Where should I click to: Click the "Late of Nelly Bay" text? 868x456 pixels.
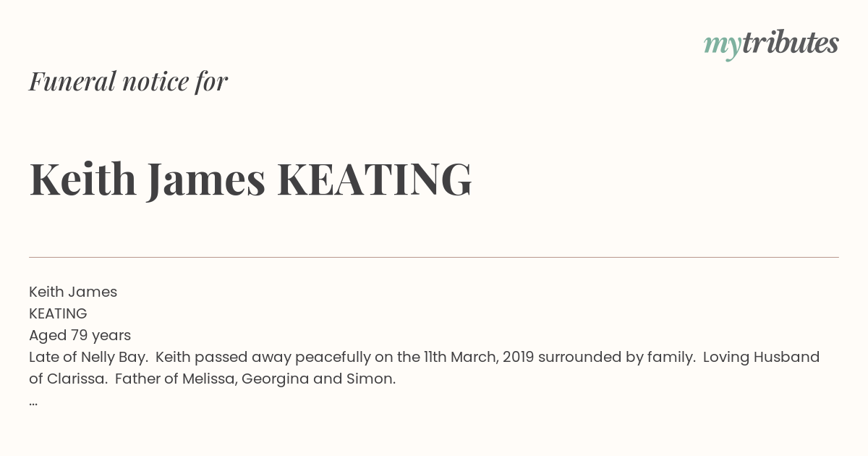[87, 357]
